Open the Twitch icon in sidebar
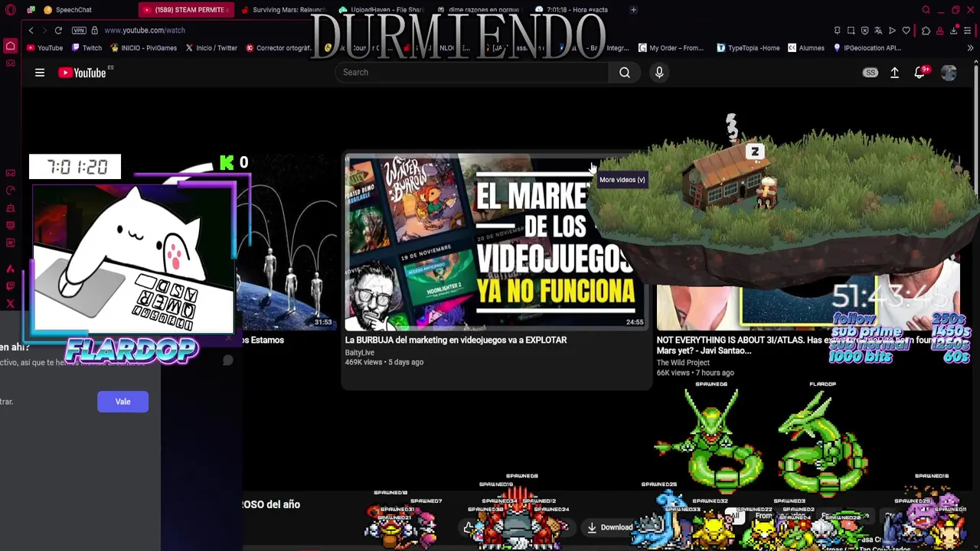Viewport: 980px width, 551px height. click(x=10, y=285)
